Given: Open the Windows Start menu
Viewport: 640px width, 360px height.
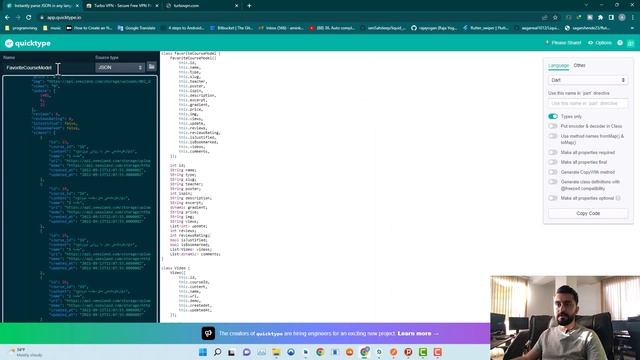Looking at the screenshot, I should coord(203,352).
